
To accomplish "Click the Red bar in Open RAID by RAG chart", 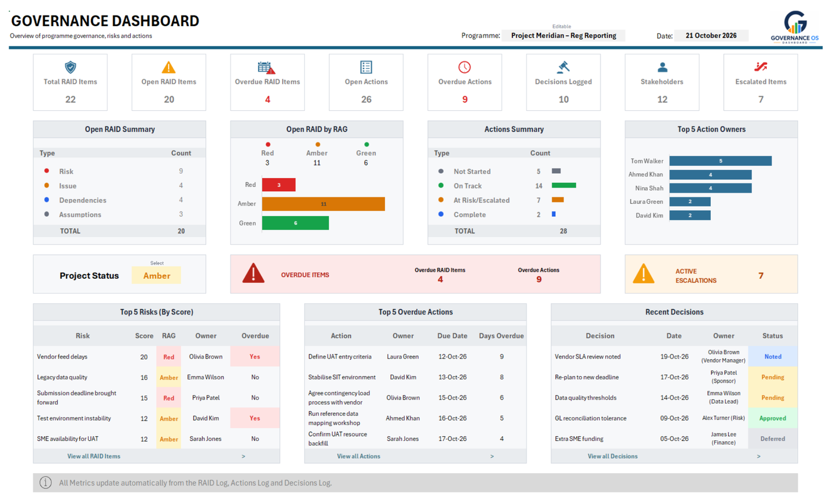I will click(x=279, y=185).
